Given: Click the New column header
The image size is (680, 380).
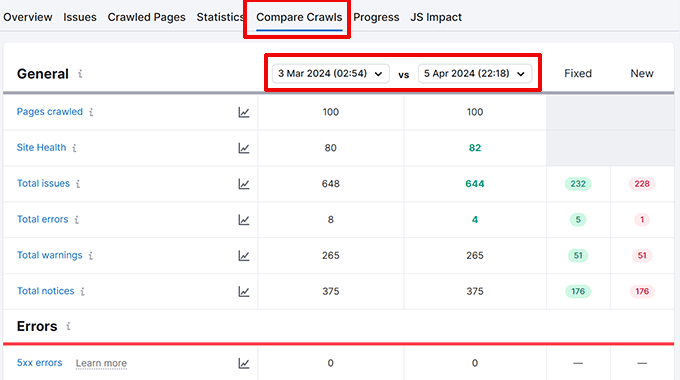Looking at the screenshot, I should coord(642,73).
